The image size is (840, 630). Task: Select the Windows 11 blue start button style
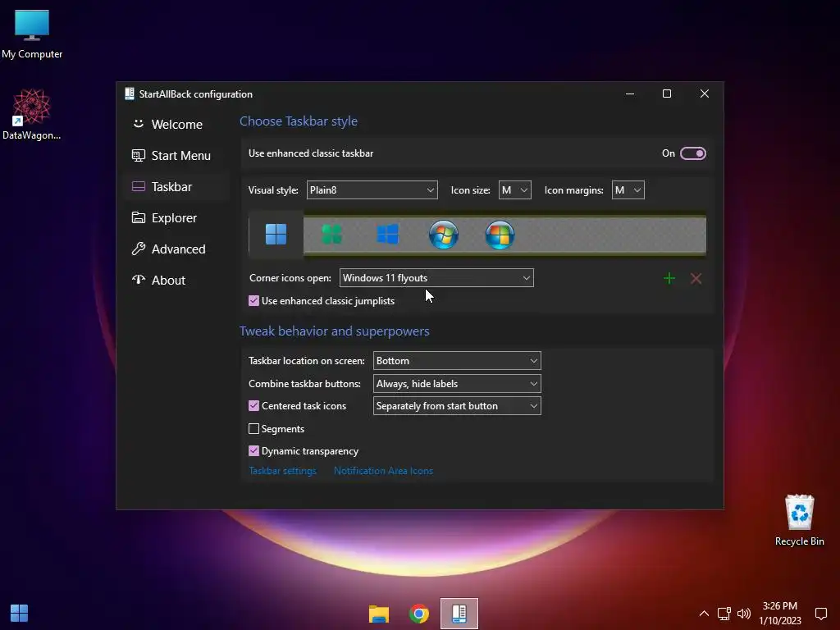click(x=276, y=234)
